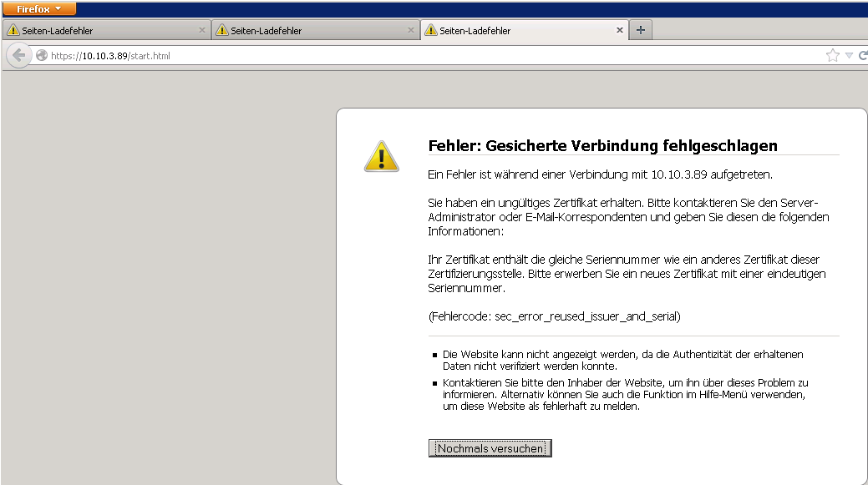The image size is (868, 485).
Task: Go back using the back arrow
Action: tap(18, 56)
